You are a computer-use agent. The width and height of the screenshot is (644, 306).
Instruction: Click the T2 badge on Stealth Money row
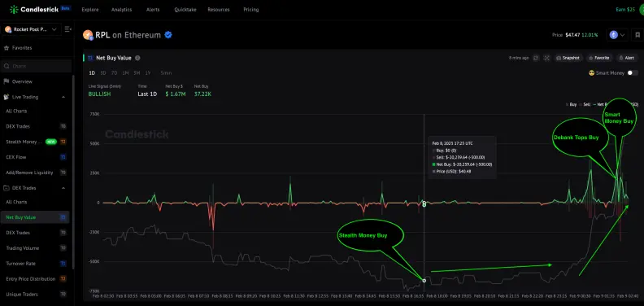[x=63, y=142]
